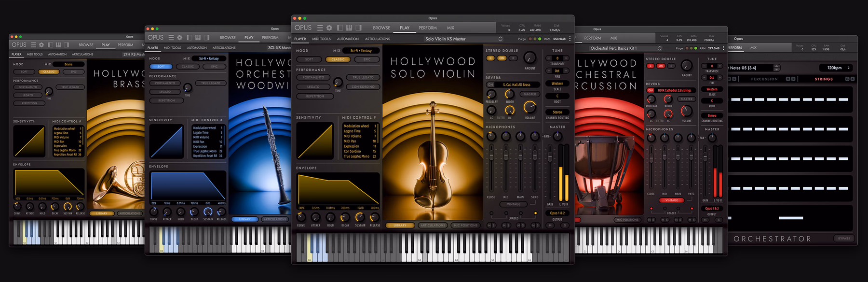Enable True Legato in Solo Violin window
Viewport: 868px width, 282px height.
pyautogui.click(x=363, y=77)
